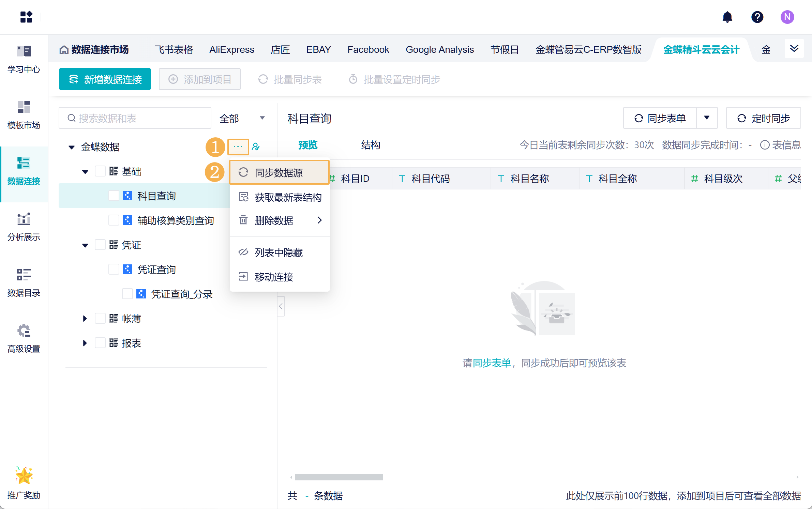Click the permission user icon beside 金蝶数据
The height and width of the screenshot is (509, 812).
pos(256,147)
